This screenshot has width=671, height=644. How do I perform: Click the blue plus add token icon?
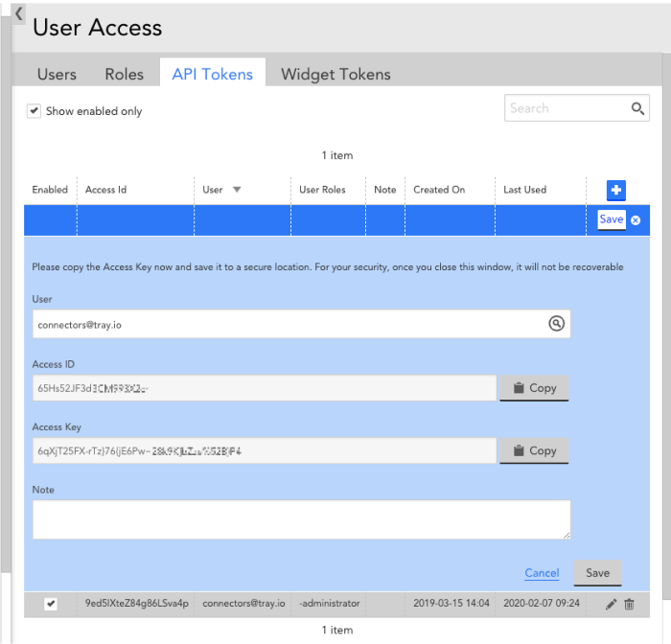click(616, 190)
